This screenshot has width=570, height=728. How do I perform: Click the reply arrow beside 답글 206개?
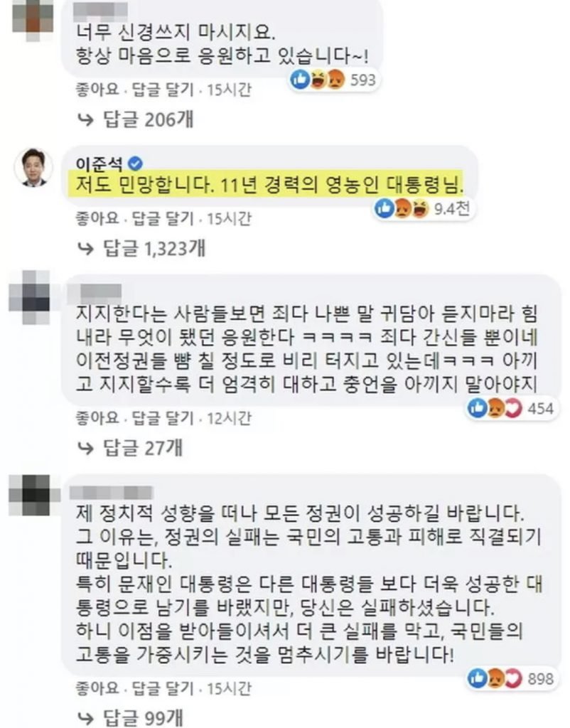coord(86,120)
